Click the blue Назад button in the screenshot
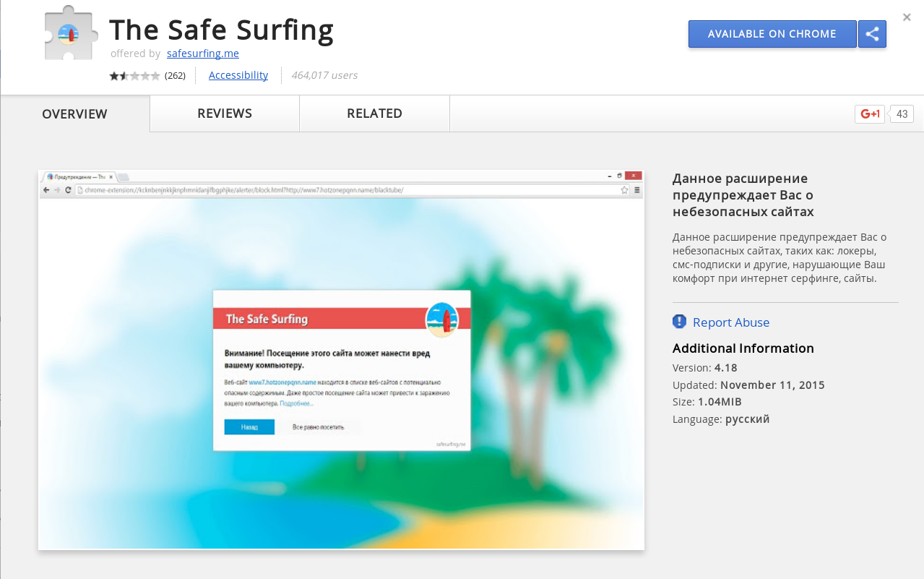Image resolution: width=924 pixels, height=579 pixels. click(x=249, y=427)
